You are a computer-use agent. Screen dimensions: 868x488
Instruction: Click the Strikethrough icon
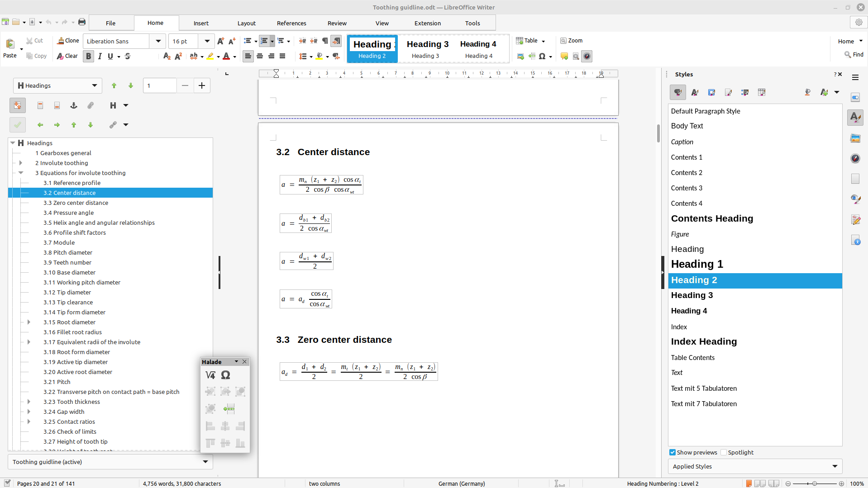point(128,56)
